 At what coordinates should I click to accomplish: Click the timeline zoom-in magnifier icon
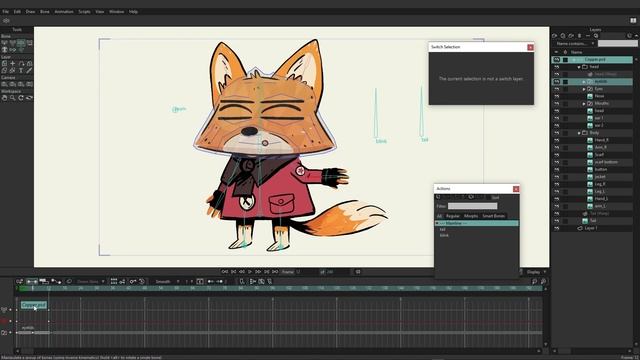point(534,282)
